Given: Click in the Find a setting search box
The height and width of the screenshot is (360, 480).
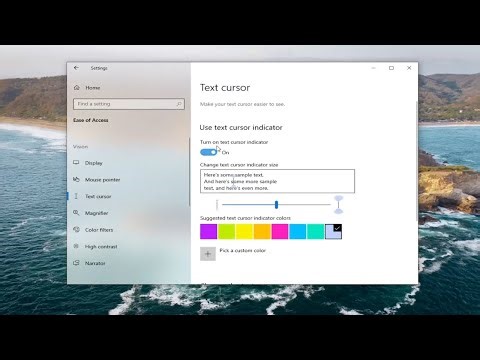Looking at the screenshot, I should [x=129, y=104].
